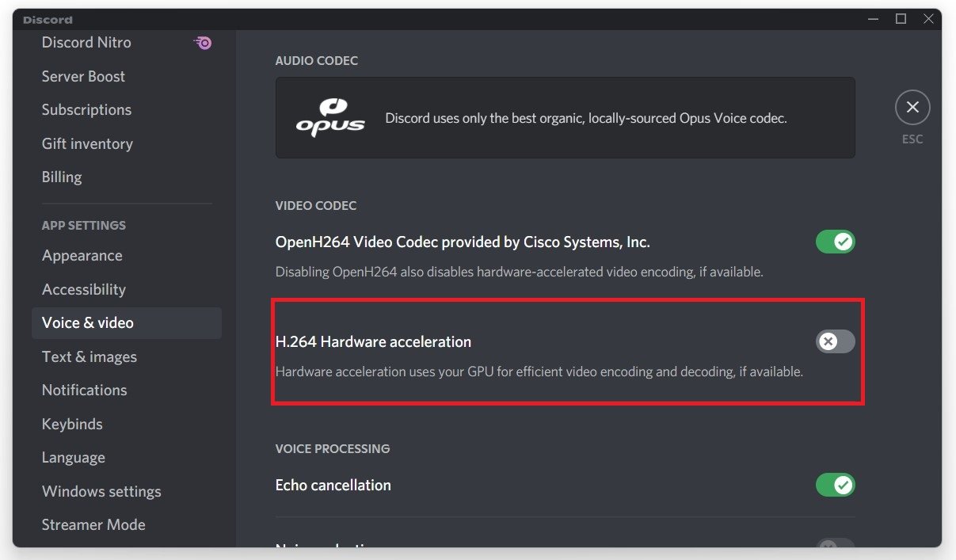Enable H.264 Hardware acceleration toggle
Screen dimensions: 956x560
[x=836, y=341]
